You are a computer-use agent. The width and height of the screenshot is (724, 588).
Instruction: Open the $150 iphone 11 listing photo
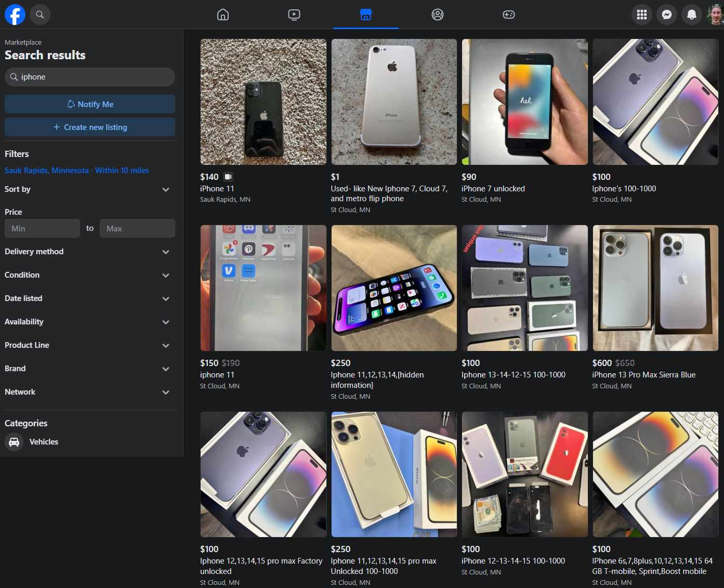pos(264,288)
